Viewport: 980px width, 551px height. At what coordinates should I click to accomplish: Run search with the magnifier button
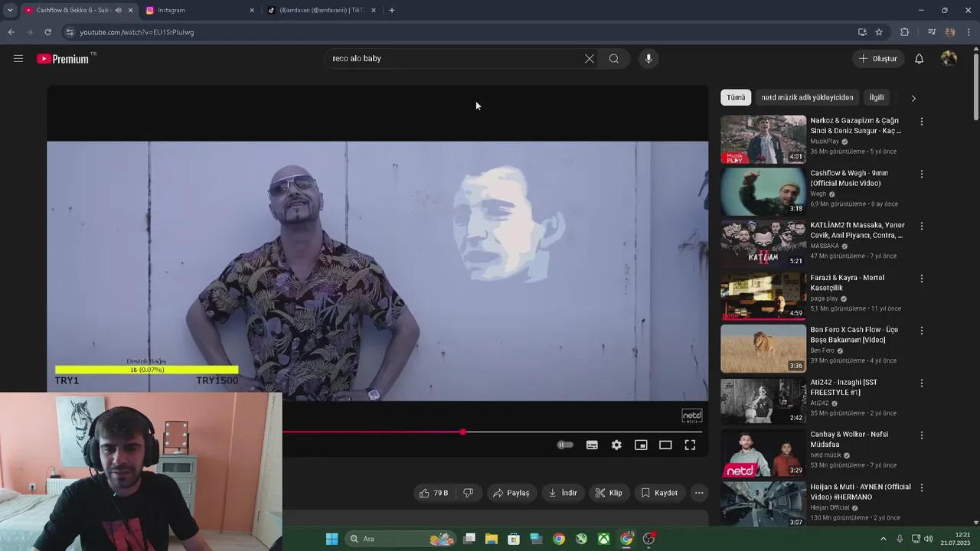614,59
